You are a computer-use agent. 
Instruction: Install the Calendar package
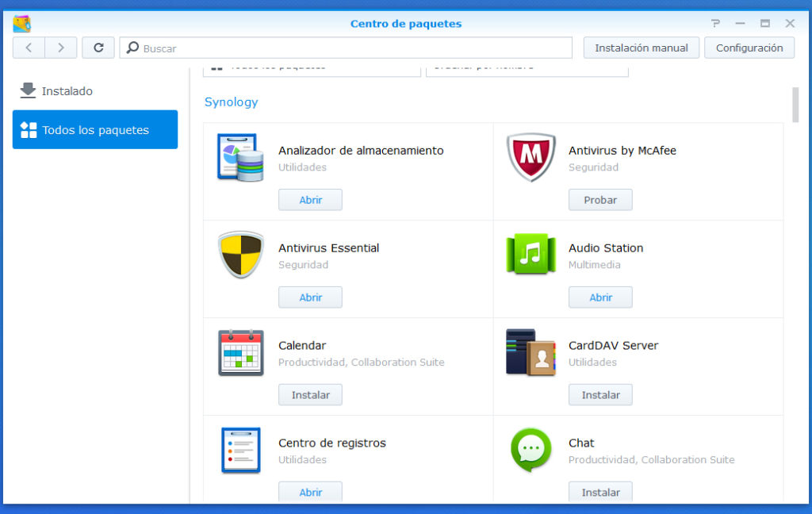point(310,395)
